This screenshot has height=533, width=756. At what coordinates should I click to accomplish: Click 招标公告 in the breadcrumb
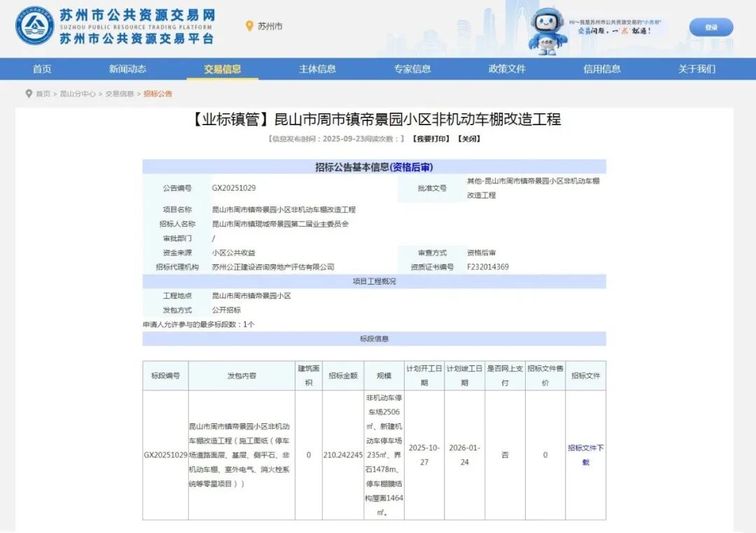tap(157, 94)
